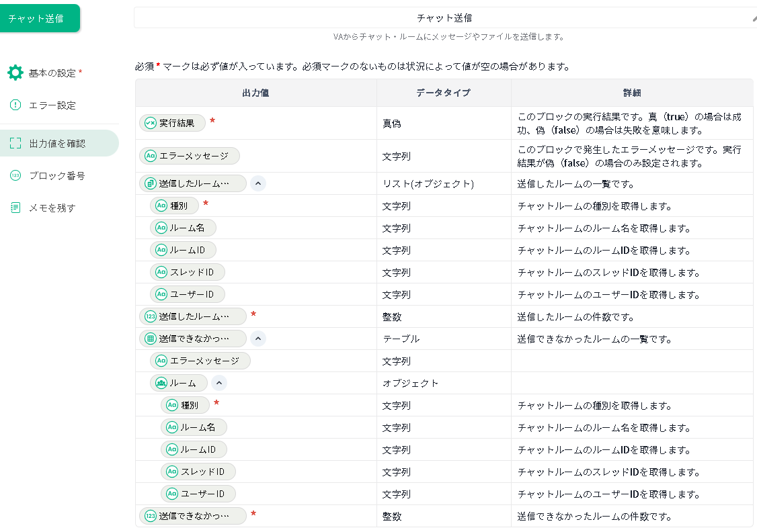Select the スレッドID chip under ルーム object

click(x=198, y=472)
